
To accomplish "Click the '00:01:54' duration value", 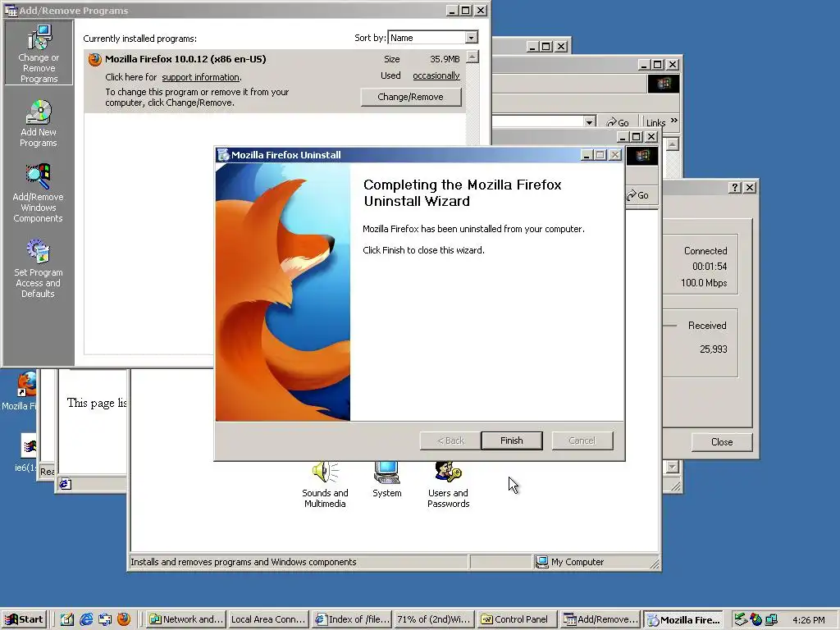I will click(710, 267).
